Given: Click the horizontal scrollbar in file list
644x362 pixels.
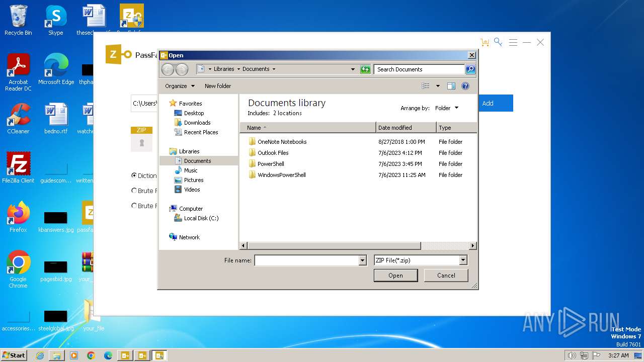Looking at the screenshot, I should 334,246.
